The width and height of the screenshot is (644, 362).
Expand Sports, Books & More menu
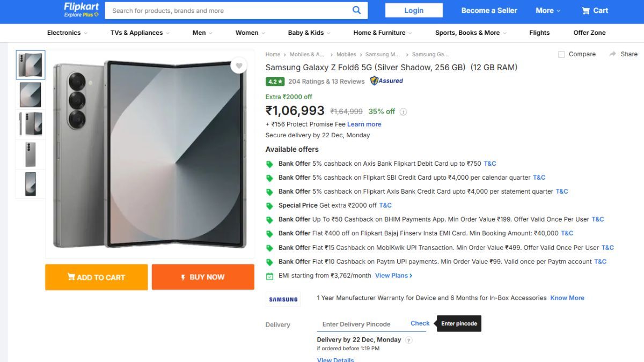coord(471,33)
